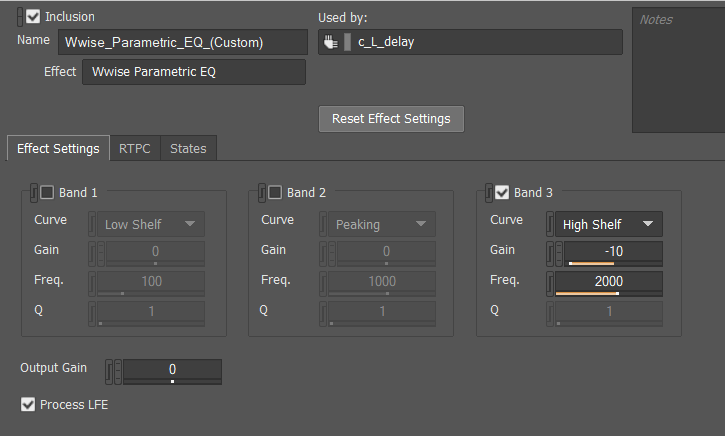Click the link indicator beside Band 3 checkbox
The height and width of the screenshot is (436, 725).
pyautogui.click(x=489, y=192)
